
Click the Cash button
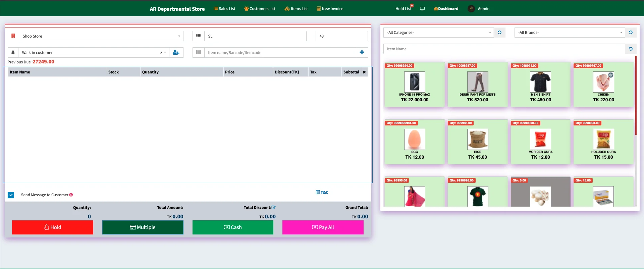point(233,227)
